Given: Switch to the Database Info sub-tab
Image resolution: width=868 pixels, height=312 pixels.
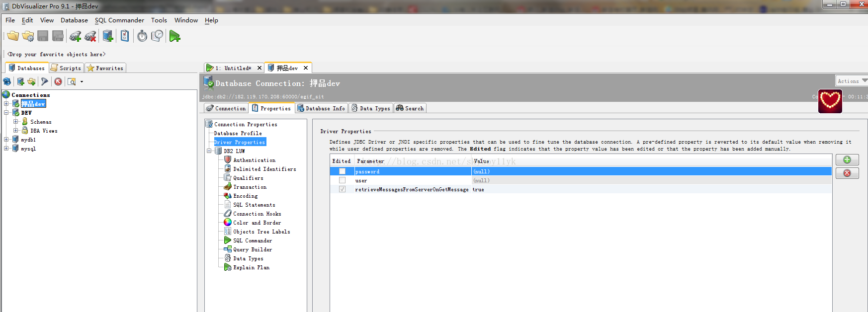Looking at the screenshot, I should coord(321,108).
